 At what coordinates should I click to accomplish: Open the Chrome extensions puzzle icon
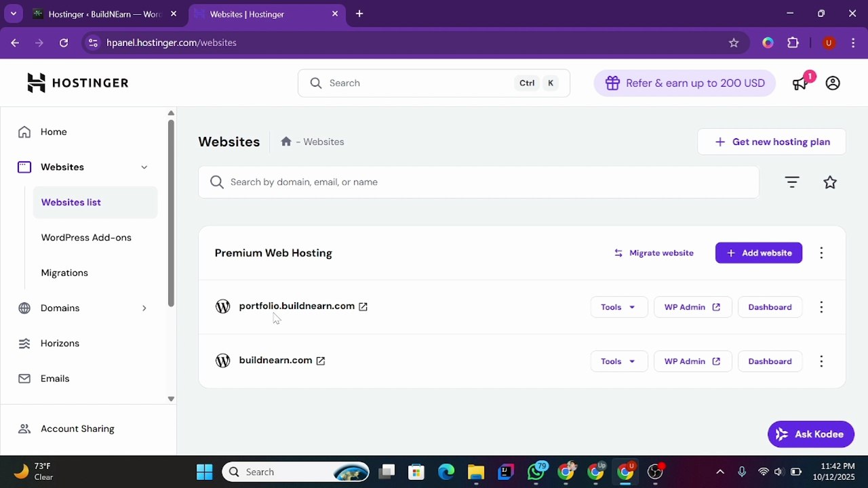tap(793, 43)
